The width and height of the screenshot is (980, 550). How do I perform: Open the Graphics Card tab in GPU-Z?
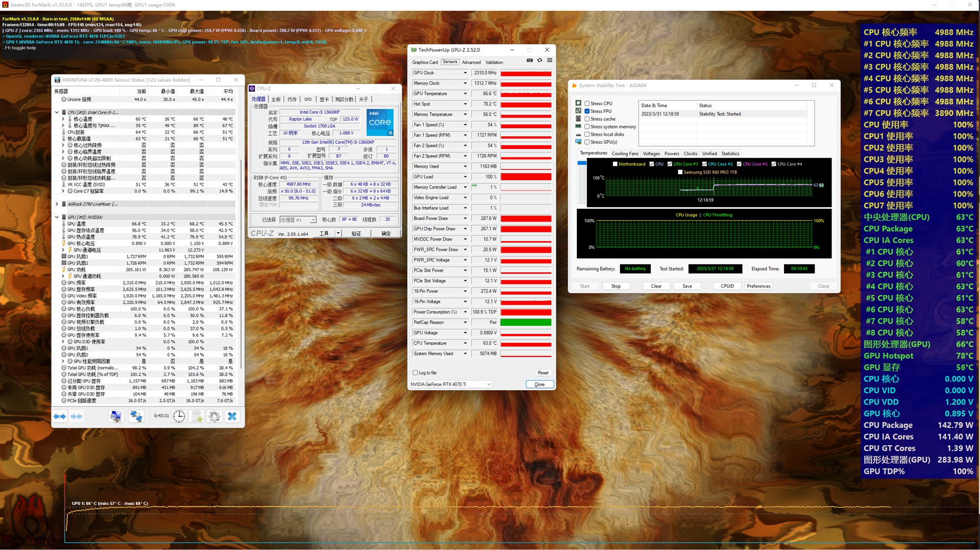coord(425,62)
